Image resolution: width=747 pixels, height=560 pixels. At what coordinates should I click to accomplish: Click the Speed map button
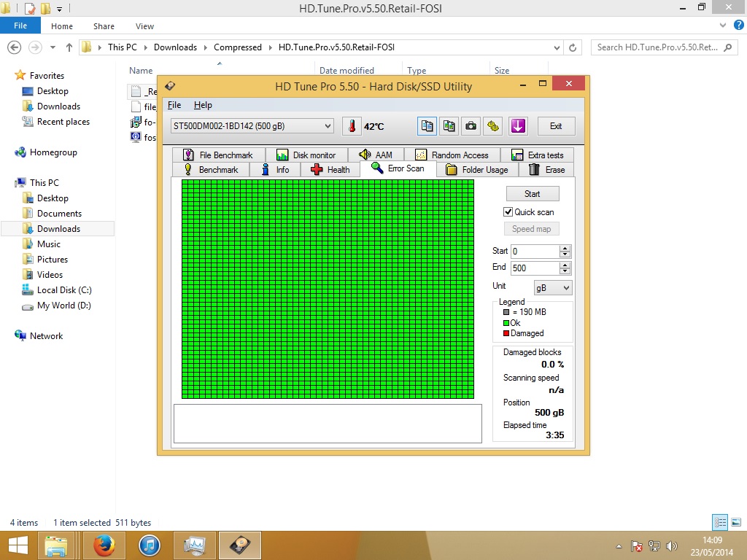(x=531, y=229)
